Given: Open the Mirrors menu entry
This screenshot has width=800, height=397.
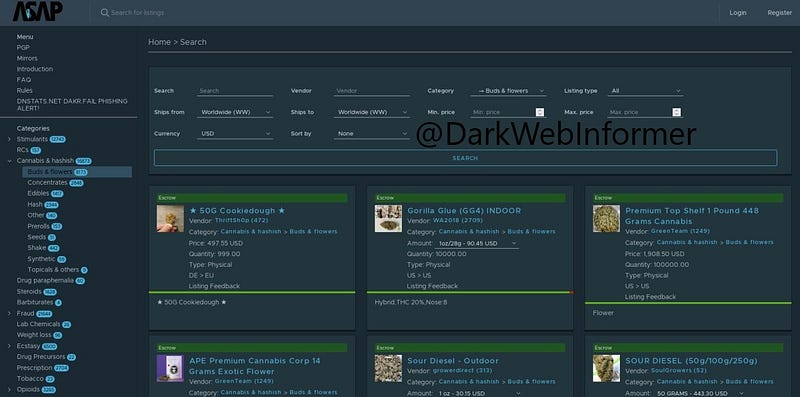Looking at the screenshot, I should tap(27, 58).
